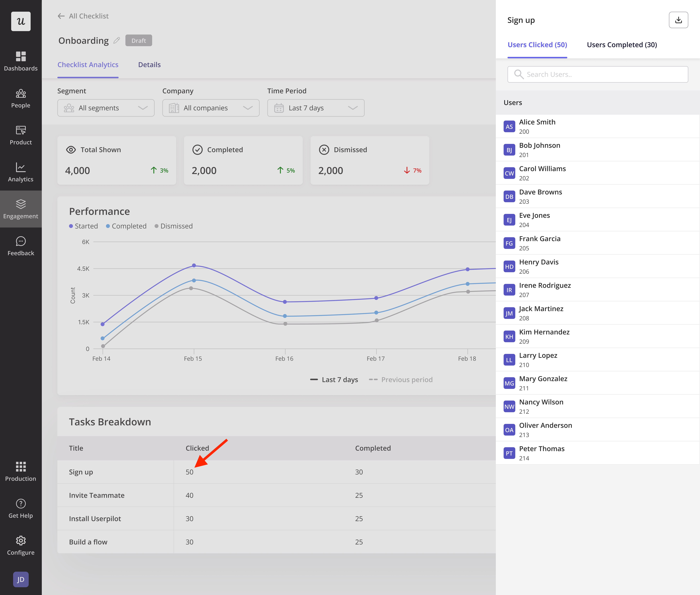Select Nancy Wilson in users list
Image resolution: width=700 pixels, height=595 pixels.
(598, 406)
